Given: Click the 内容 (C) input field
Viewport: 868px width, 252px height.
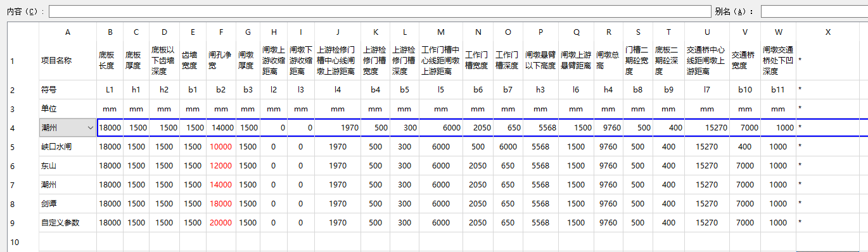Looking at the screenshot, I should click(380, 11).
